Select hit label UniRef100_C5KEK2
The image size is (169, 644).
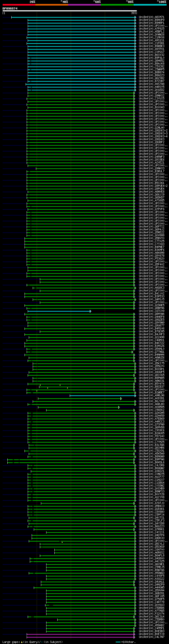[x=152, y=410]
